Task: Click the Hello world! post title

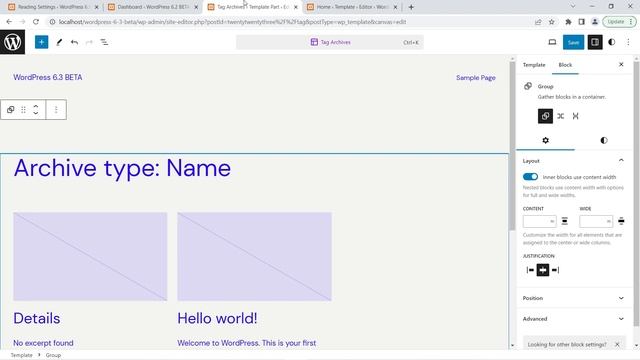Action: pyautogui.click(x=217, y=318)
